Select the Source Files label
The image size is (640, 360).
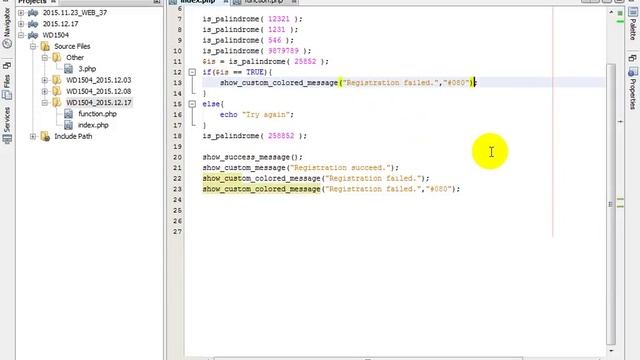(72, 46)
